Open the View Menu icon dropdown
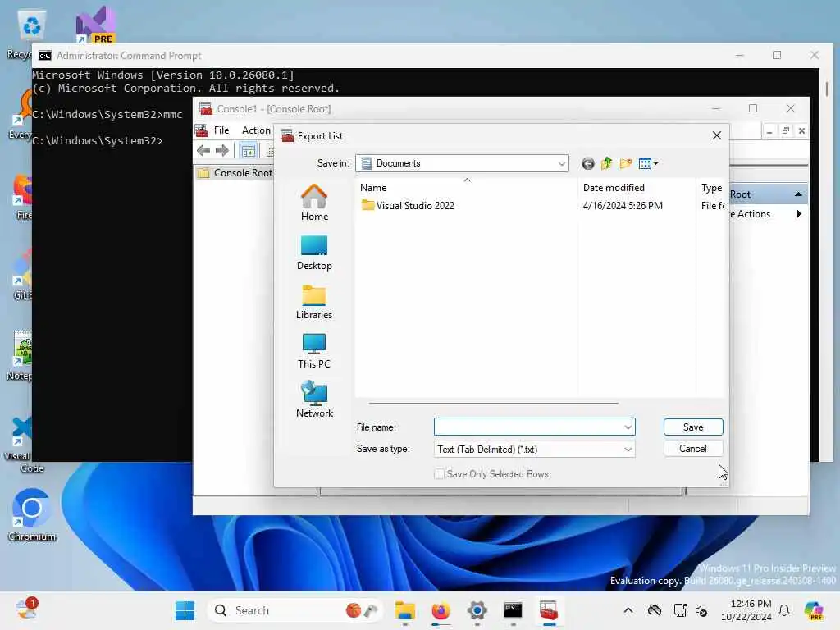 coord(649,163)
